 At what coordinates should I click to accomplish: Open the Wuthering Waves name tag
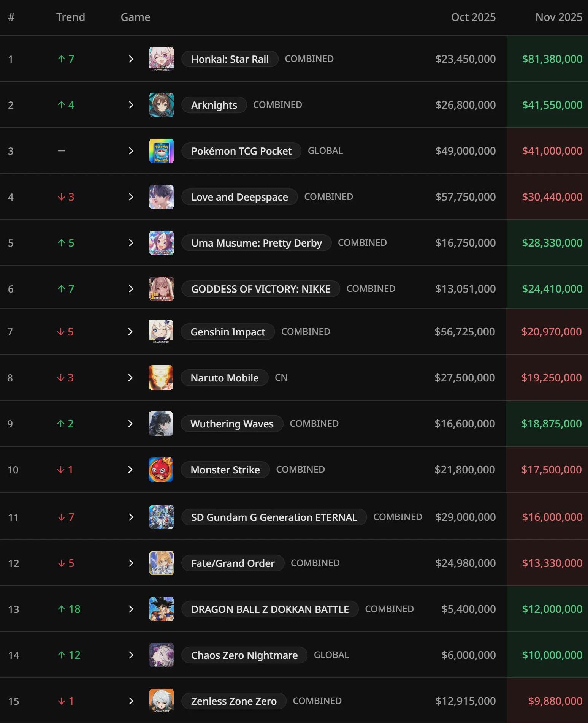coord(231,424)
